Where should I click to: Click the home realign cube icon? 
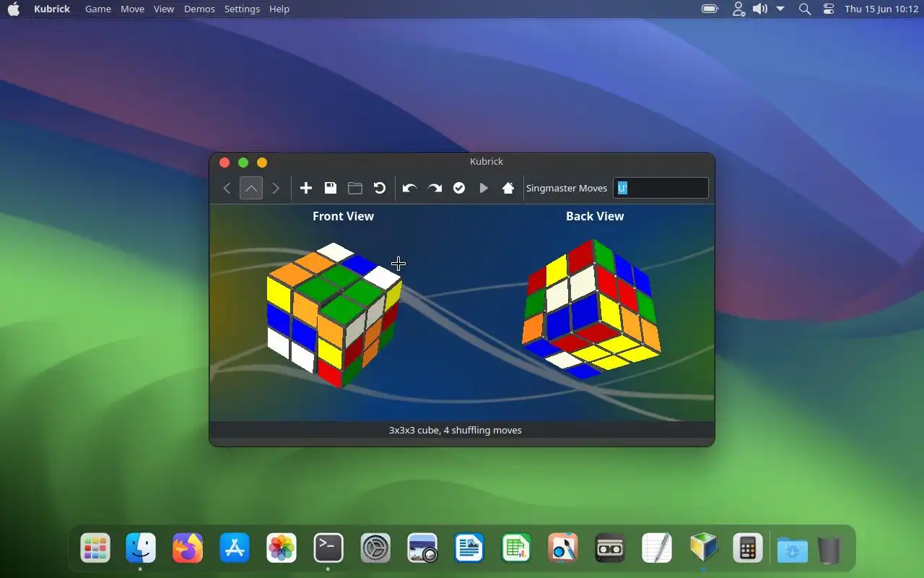coord(508,188)
